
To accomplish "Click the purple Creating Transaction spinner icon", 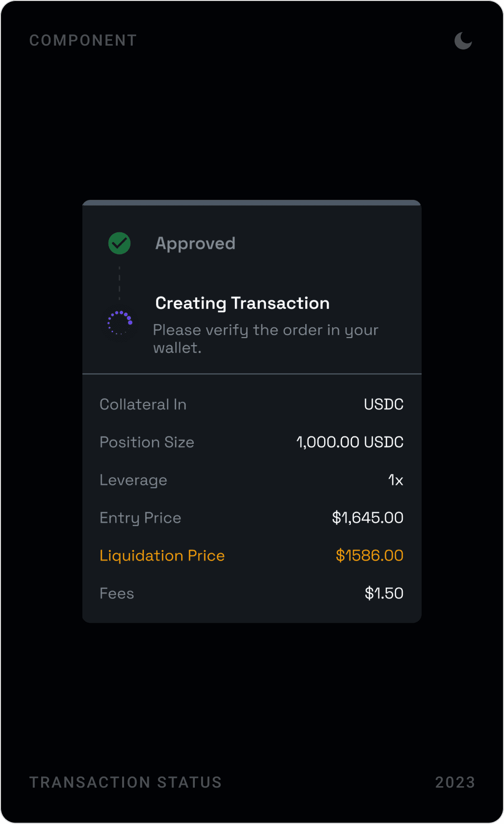I will 119,323.
